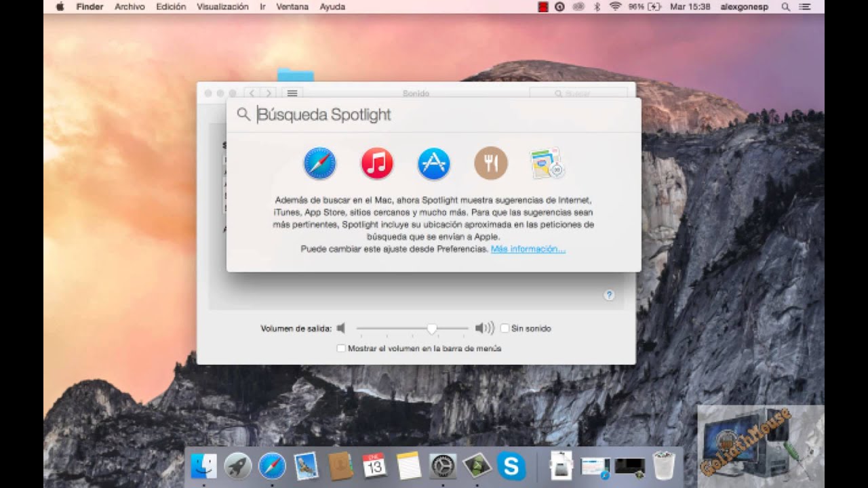Open Skype from the Dock
This screenshot has height=488, width=868.
pyautogui.click(x=511, y=466)
